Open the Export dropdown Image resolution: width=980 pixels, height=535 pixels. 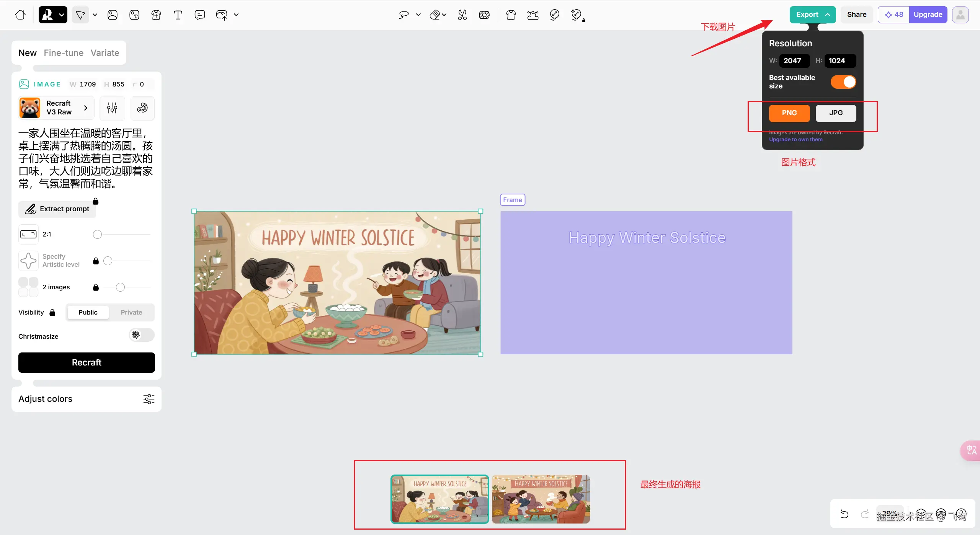click(812, 15)
